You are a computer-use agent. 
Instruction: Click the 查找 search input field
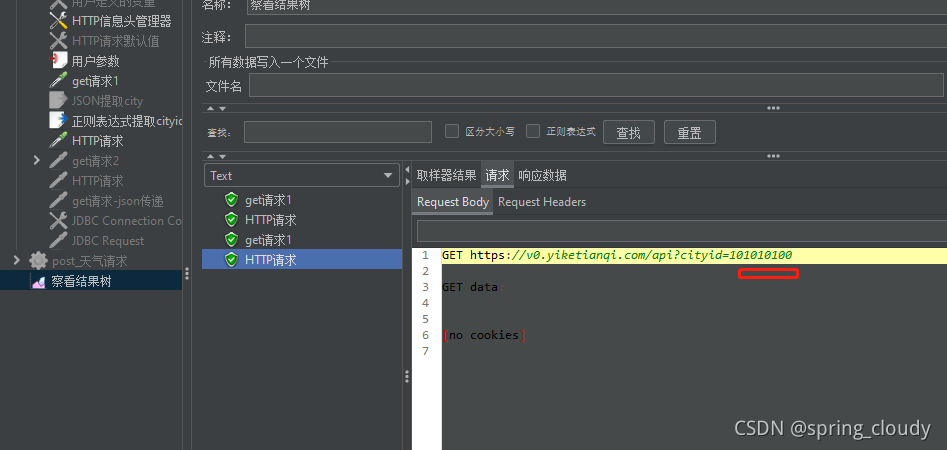coord(338,132)
